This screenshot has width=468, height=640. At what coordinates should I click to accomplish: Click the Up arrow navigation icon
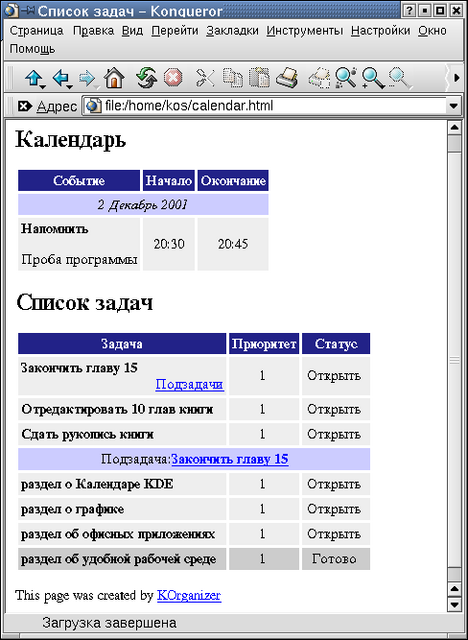pyautogui.click(x=33, y=78)
